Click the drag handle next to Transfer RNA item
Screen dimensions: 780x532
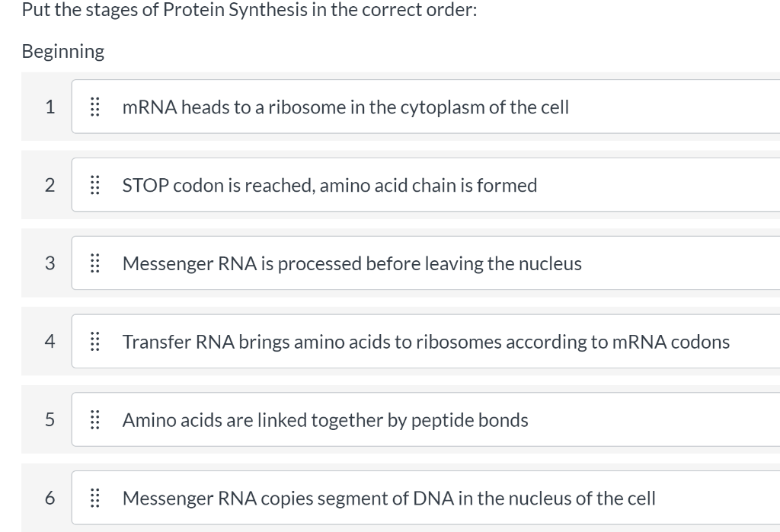tap(95, 342)
